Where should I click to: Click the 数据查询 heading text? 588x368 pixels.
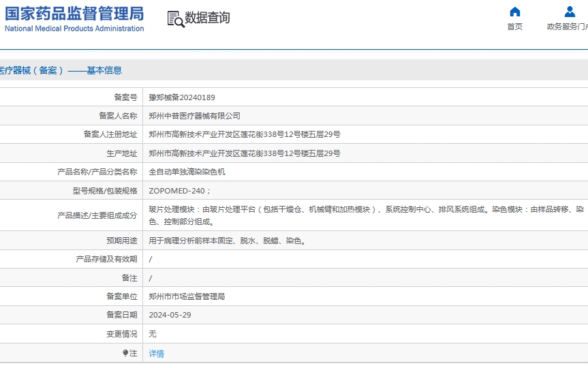(207, 18)
